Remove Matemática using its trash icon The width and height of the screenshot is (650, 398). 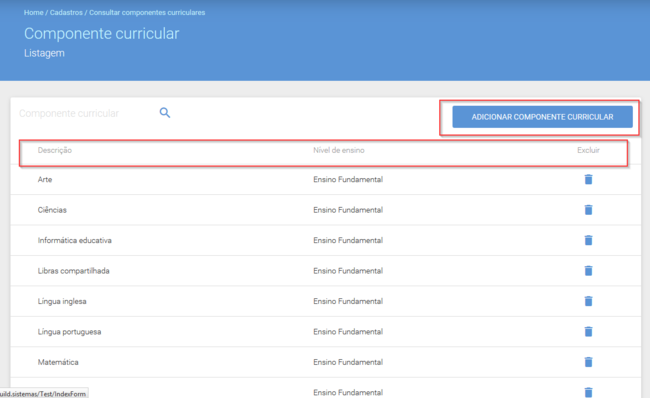click(x=588, y=362)
